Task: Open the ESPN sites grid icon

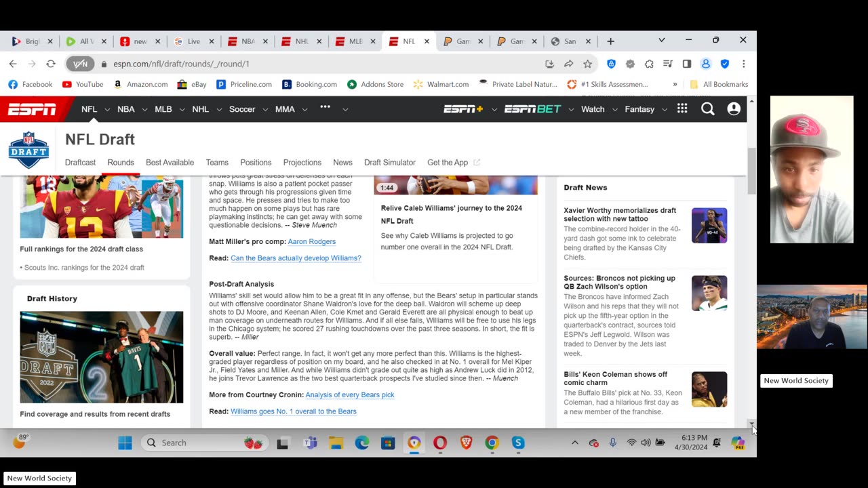Action: click(682, 109)
